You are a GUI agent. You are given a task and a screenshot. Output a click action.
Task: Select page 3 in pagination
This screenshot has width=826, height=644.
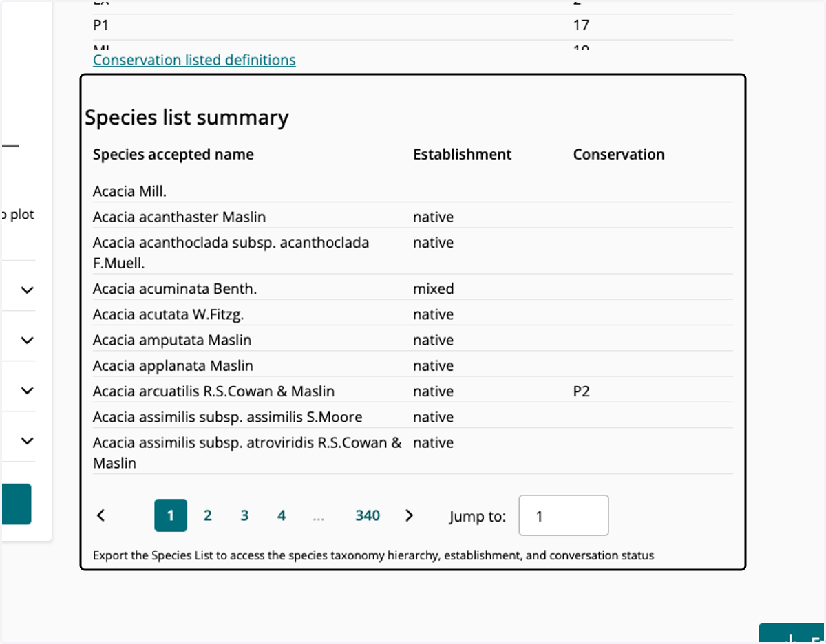pyautogui.click(x=244, y=515)
